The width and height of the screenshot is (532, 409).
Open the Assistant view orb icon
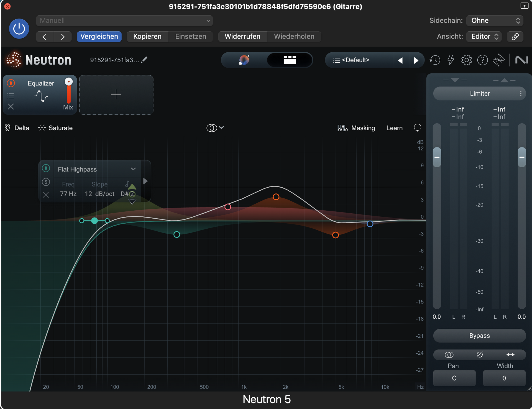coord(244,60)
